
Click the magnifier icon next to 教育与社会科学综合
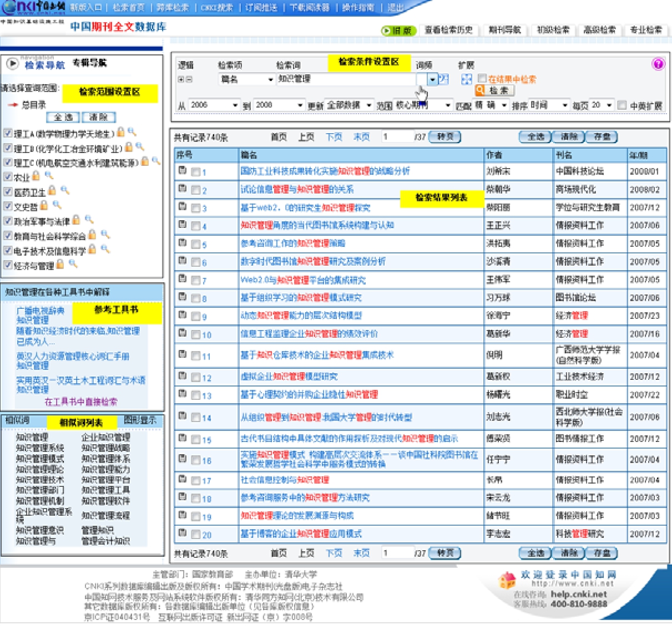105,235
